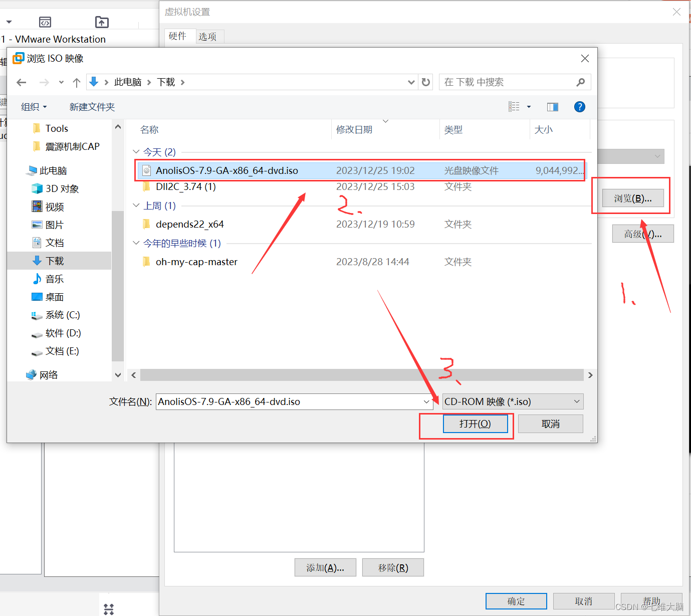The width and height of the screenshot is (691, 616).
Task: Go back using the left arrow
Action: (22, 82)
